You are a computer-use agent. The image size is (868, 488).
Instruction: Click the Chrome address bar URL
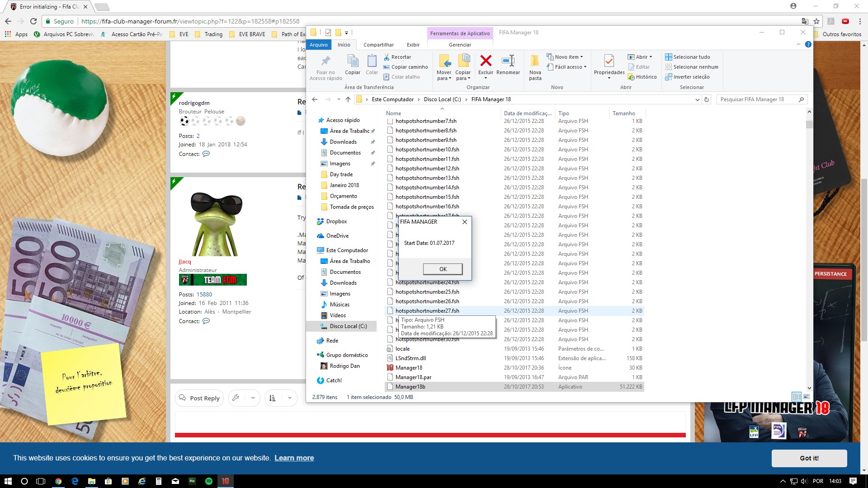point(190,21)
